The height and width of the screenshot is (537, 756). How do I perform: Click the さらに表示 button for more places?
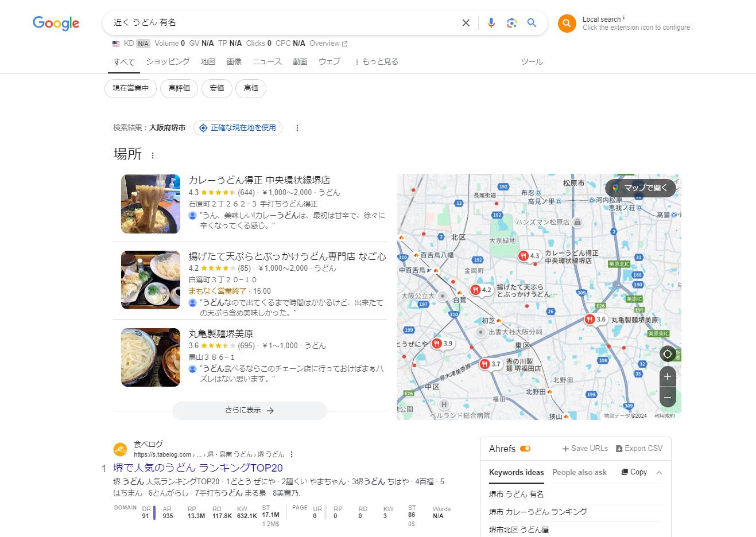[250, 410]
